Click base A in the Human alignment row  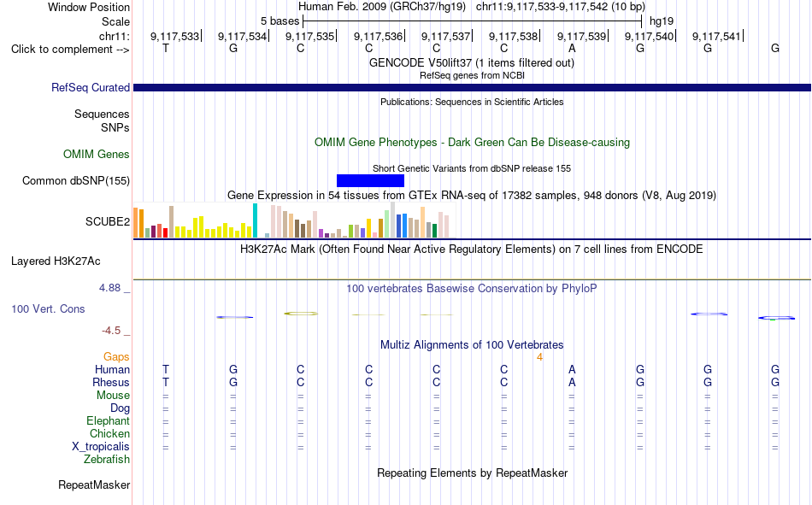click(572, 370)
